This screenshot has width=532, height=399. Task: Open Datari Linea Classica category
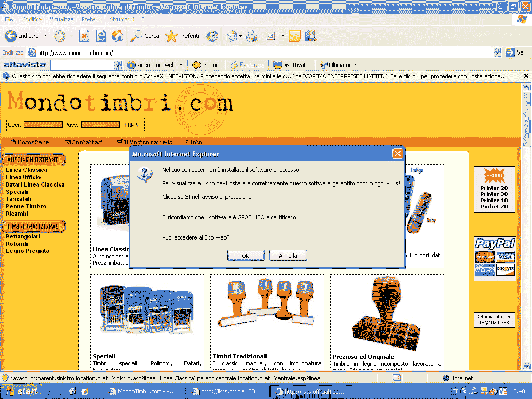click(35, 184)
